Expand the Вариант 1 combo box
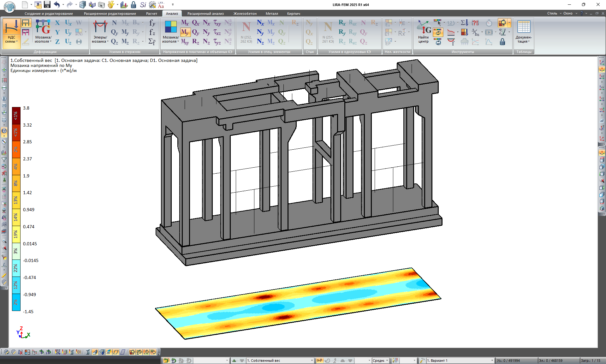The width and height of the screenshot is (606, 364). pyautogui.click(x=492, y=361)
